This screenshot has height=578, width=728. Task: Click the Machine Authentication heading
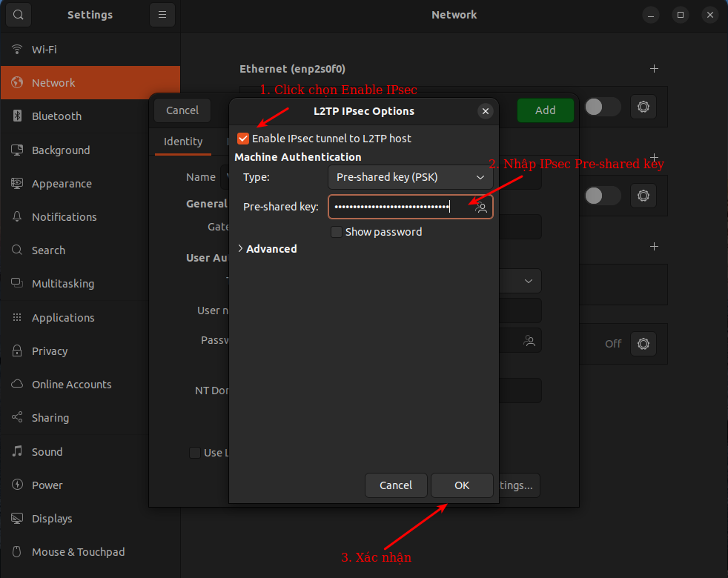click(297, 157)
